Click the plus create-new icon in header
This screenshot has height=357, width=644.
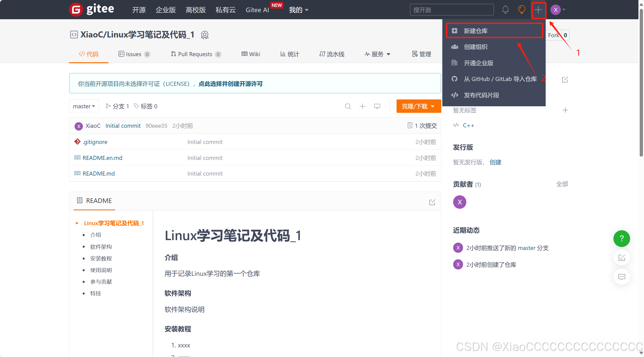(538, 10)
